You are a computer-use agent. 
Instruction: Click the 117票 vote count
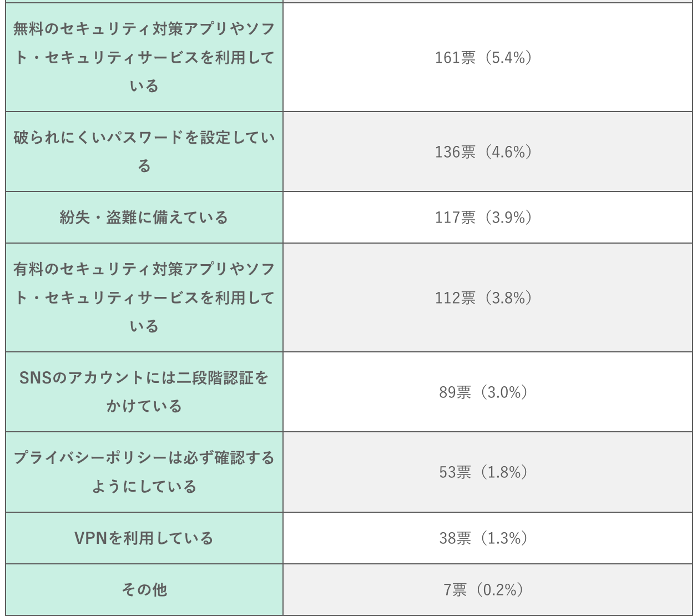pos(455,218)
